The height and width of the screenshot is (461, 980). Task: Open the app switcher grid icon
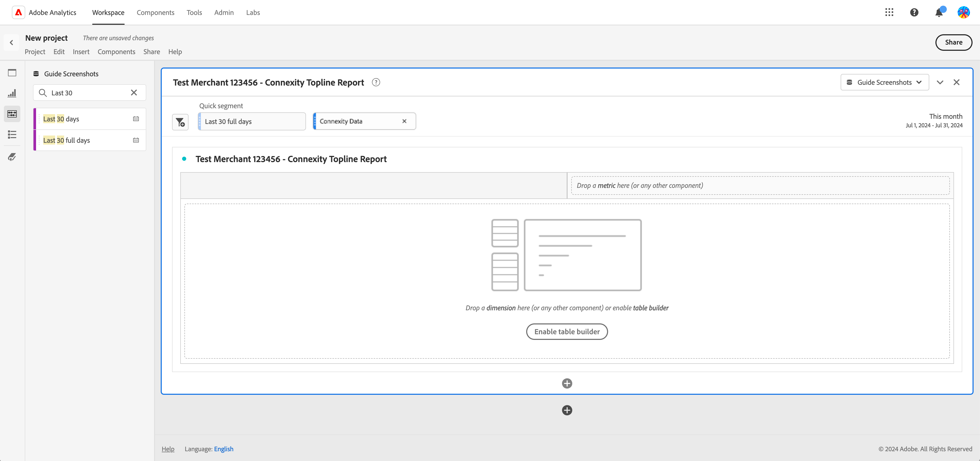(889, 12)
